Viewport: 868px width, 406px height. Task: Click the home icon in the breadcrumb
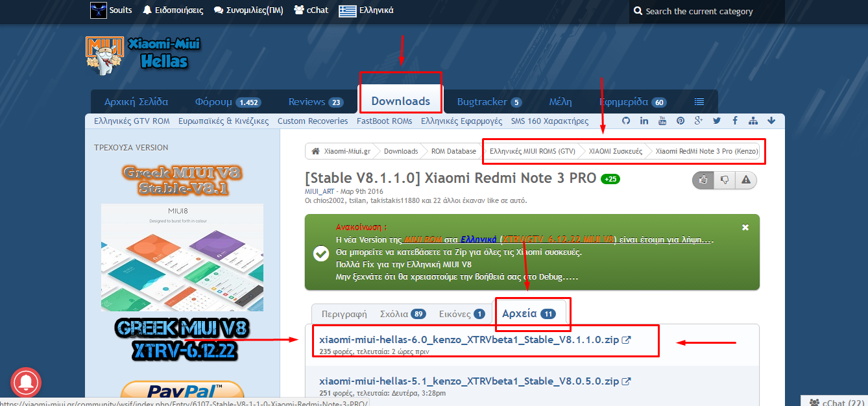(x=316, y=151)
